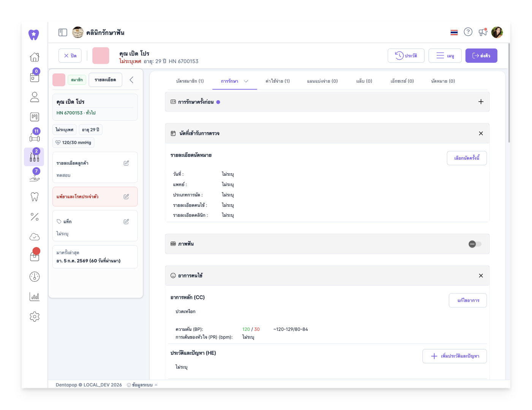The width and height of the screenshot is (532, 410).
Task: Open the megaphone announcements icon
Action: (x=483, y=32)
